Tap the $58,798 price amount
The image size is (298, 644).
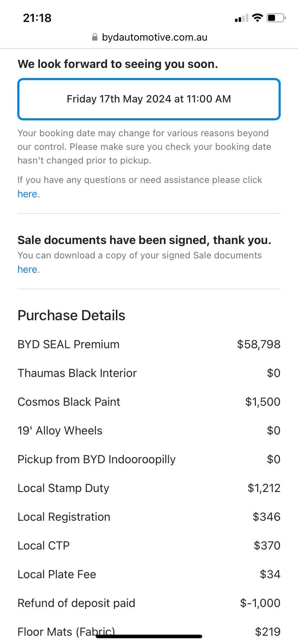click(x=258, y=344)
